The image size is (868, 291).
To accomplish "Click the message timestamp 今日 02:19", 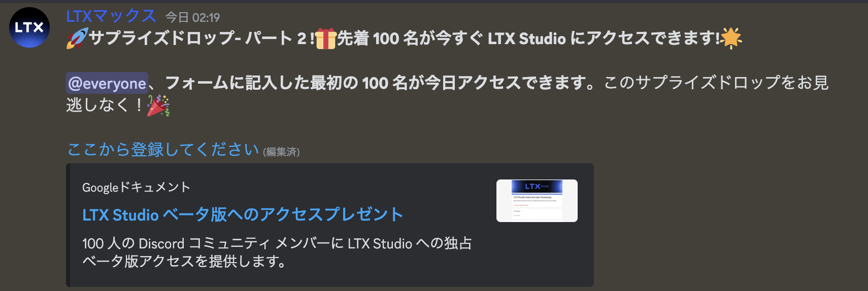I will click(x=192, y=18).
